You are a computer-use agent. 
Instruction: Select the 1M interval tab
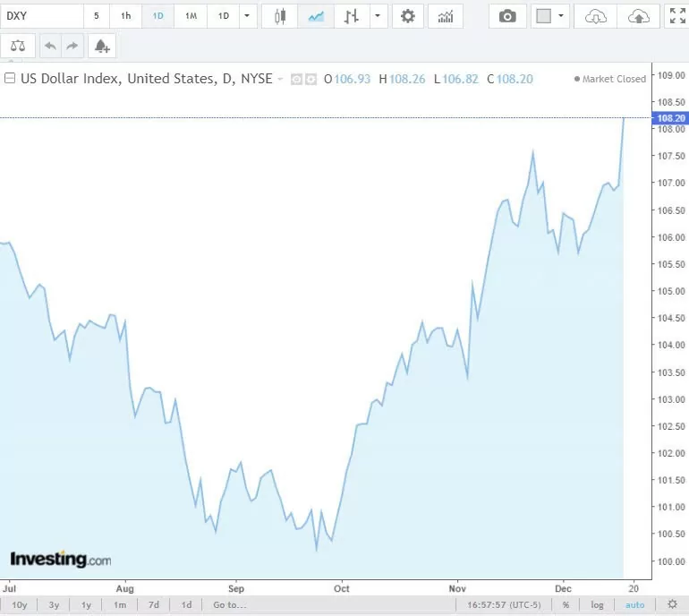pos(191,16)
